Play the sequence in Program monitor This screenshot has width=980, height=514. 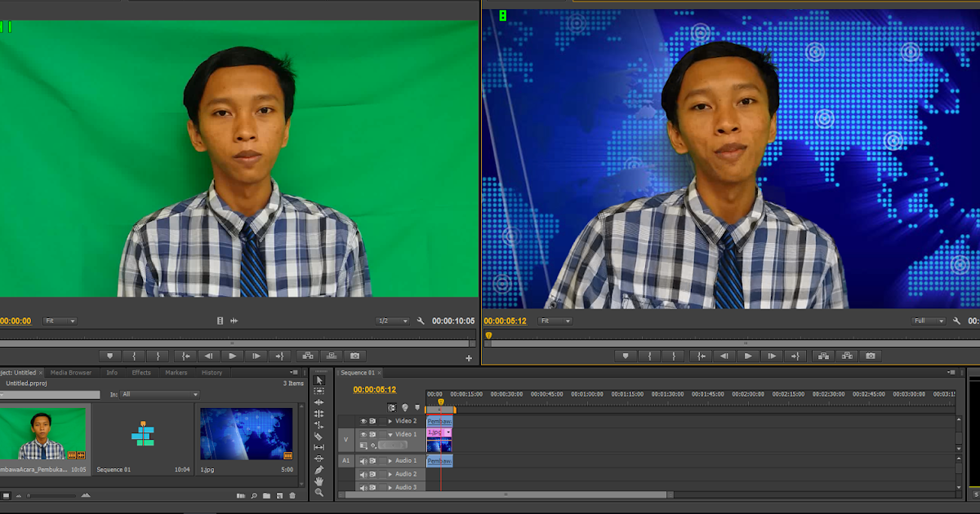point(748,356)
